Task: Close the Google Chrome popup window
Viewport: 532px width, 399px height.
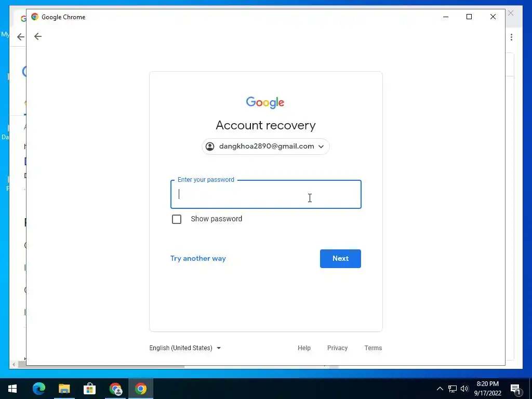Action: (493, 17)
